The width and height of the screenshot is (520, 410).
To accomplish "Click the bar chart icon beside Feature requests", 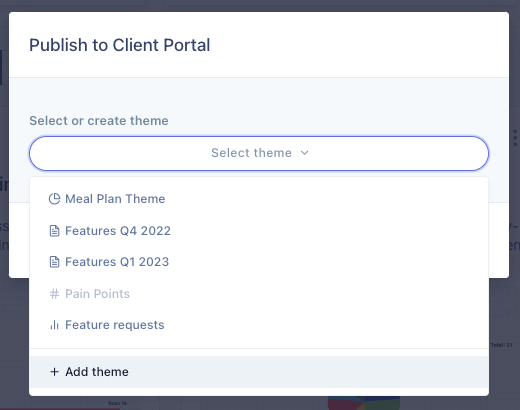I will (x=54, y=325).
